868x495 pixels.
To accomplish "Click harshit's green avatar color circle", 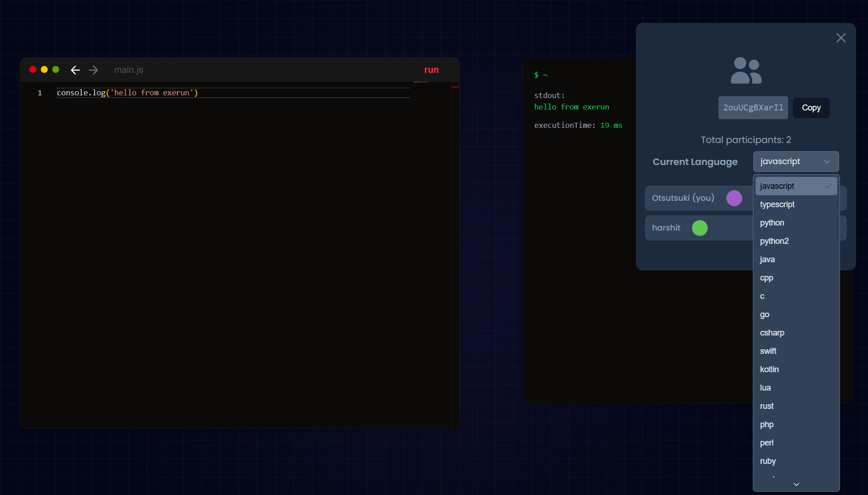I will pos(700,228).
